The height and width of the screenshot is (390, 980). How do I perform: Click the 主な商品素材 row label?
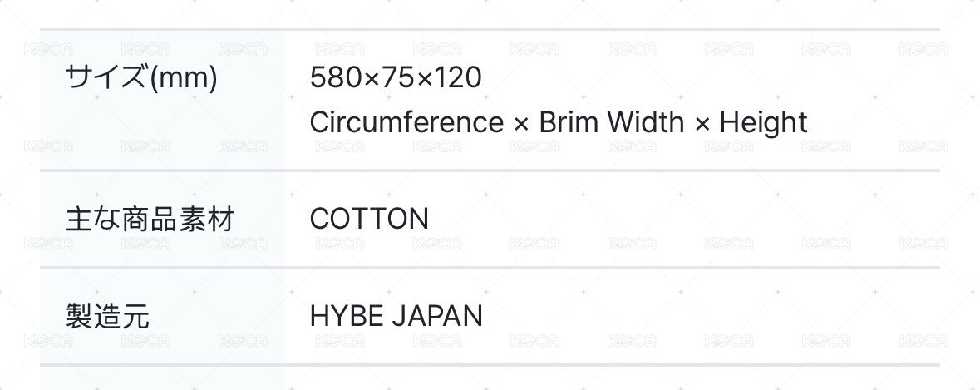150,220
